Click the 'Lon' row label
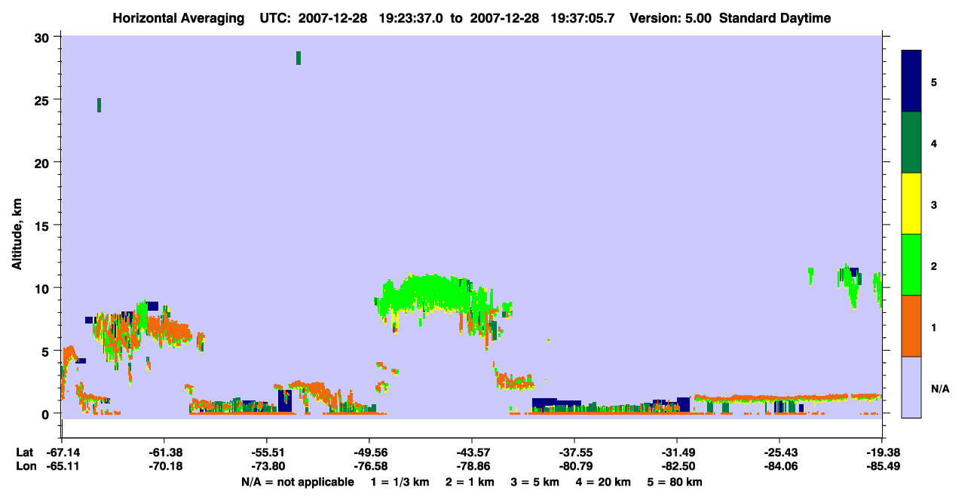Viewport: 980px width, 503px height. coord(25,466)
